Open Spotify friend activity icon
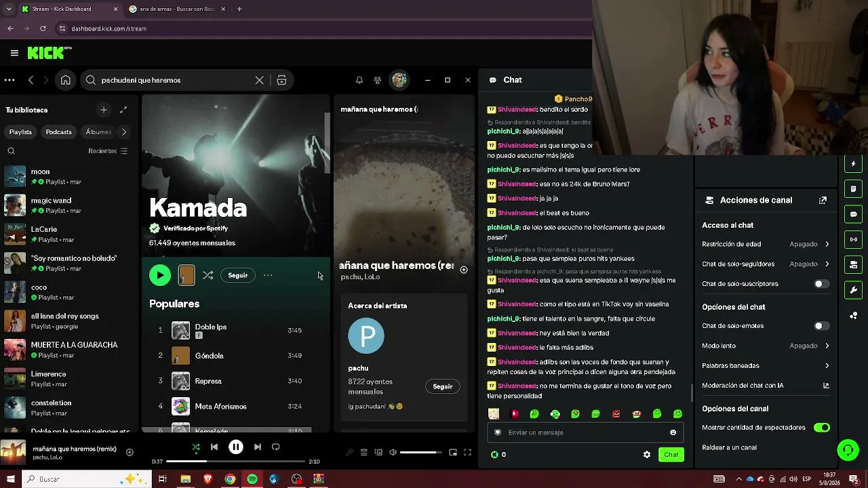This screenshot has height=488, width=868. [378, 80]
